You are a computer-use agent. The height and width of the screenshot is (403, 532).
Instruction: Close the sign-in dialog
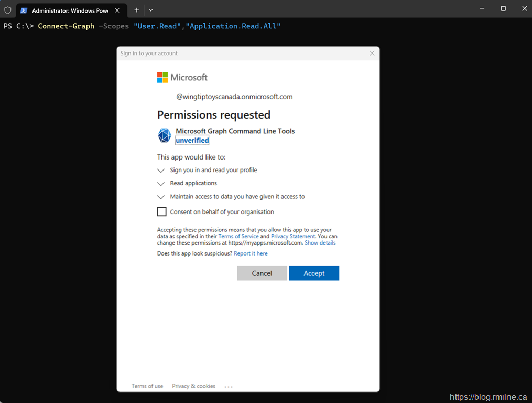[x=372, y=53]
